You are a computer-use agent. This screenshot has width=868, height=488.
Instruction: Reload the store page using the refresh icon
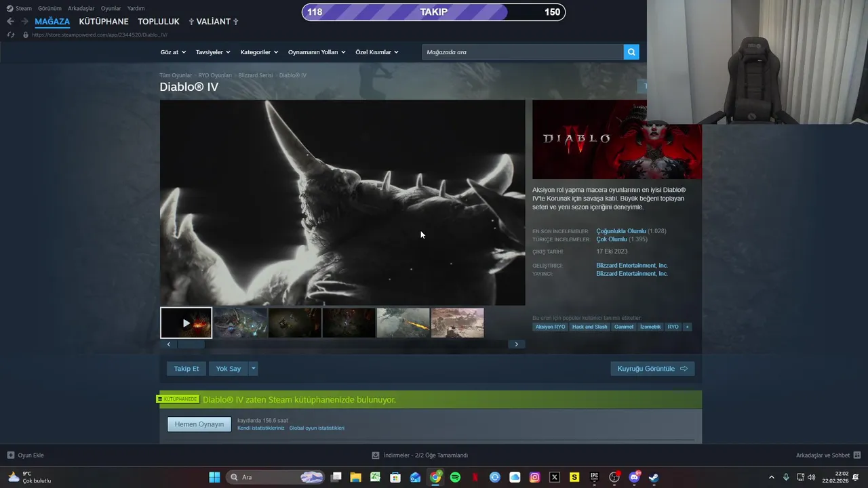pyautogui.click(x=11, y=35)
